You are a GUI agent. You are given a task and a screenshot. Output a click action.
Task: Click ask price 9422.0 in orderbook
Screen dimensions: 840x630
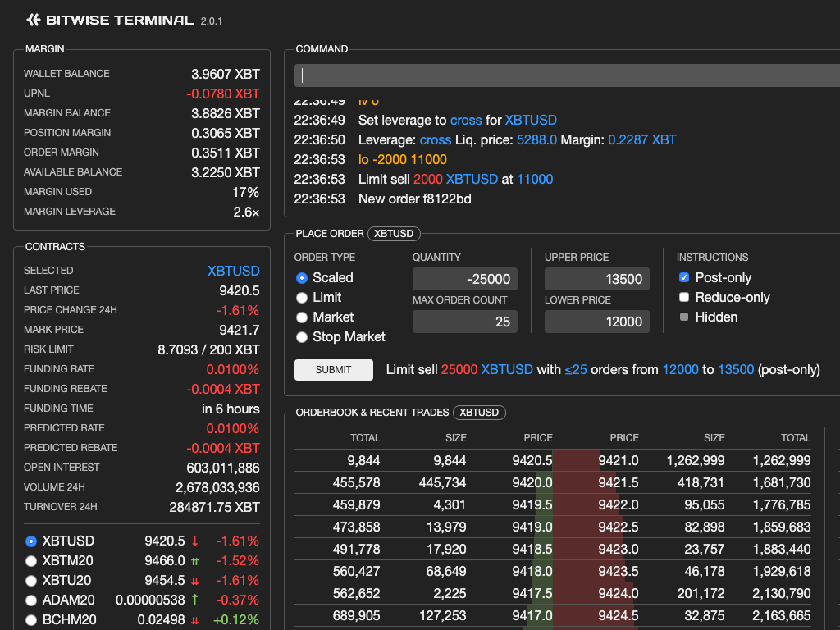[619, 505]
